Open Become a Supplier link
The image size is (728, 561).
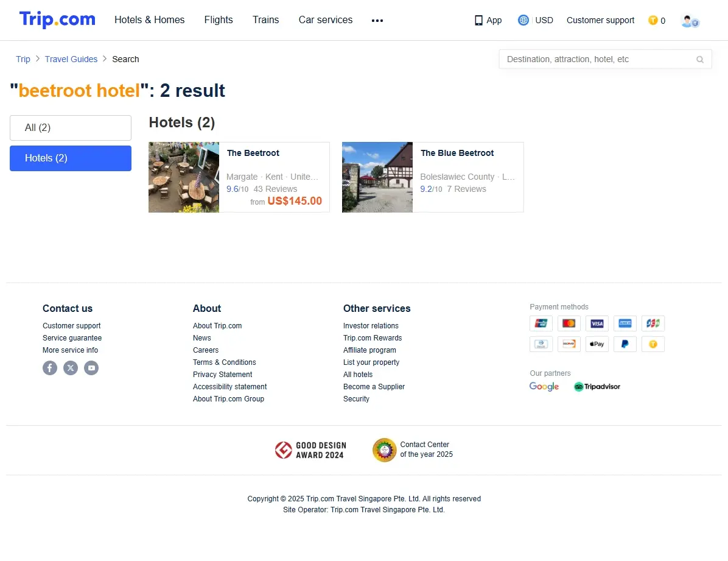(x=374, y=387)
